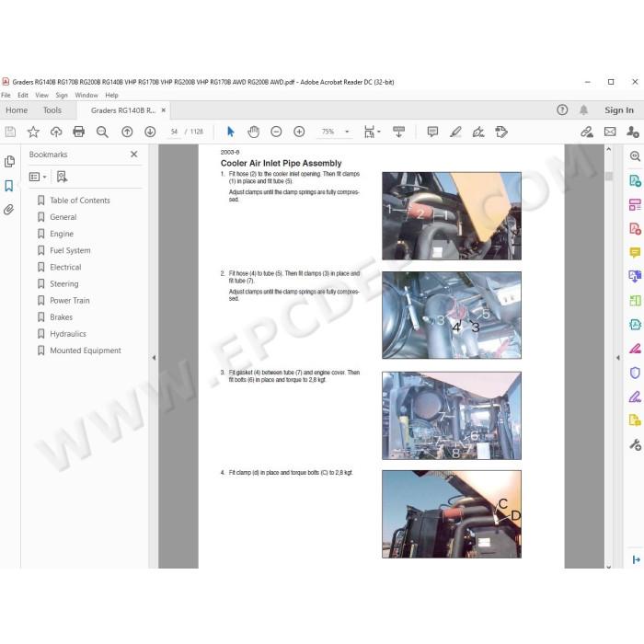This screenshot has width=644, height=644.
Task: Open the Help menu
Action: [111, 96]
